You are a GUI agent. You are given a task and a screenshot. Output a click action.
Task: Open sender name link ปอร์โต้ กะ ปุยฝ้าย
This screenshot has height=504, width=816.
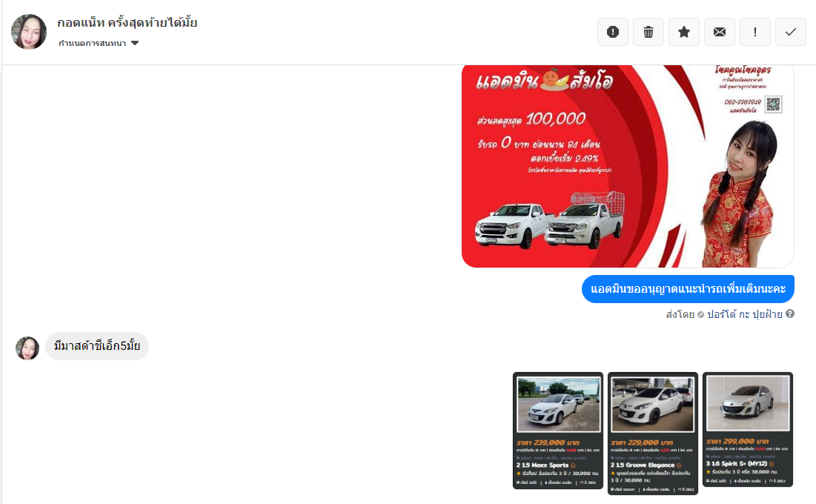(744, 314)
